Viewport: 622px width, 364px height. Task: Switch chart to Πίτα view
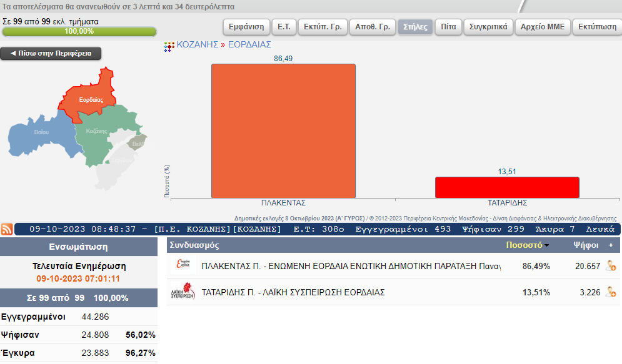point(448,27)
